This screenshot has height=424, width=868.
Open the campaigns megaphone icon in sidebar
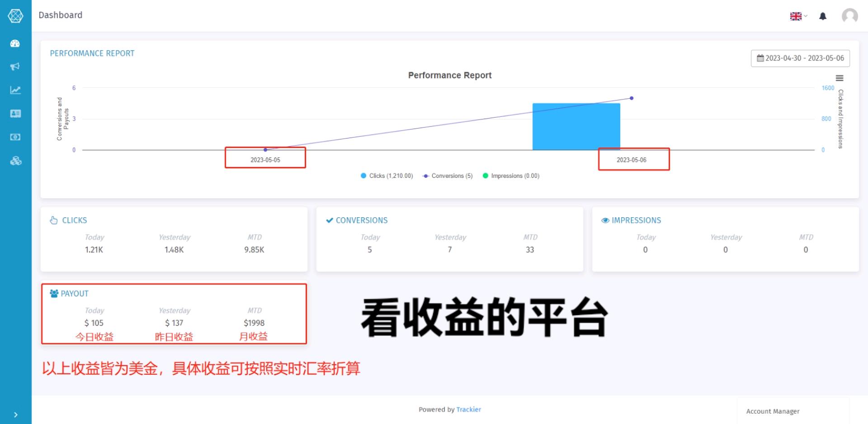(x=15, y=67)
